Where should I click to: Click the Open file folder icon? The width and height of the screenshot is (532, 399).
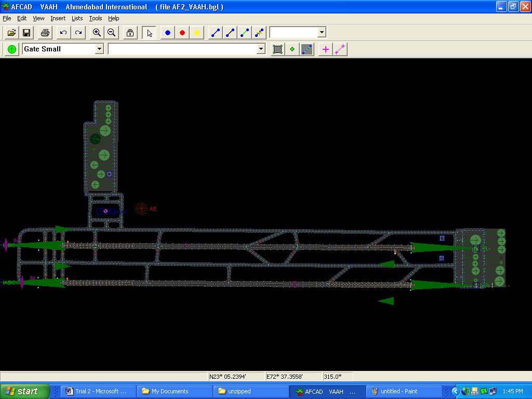pyautogui.click(x=11, y=33)
